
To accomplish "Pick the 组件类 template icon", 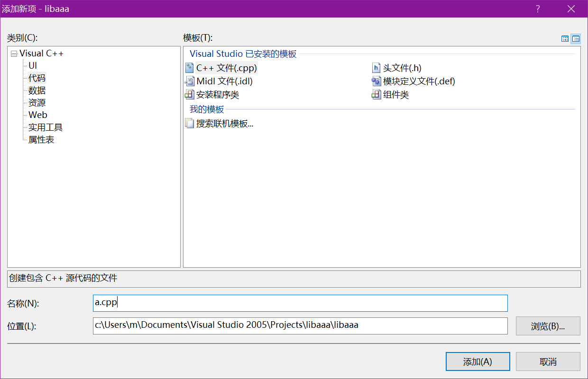I will click(x=376, y=95).
